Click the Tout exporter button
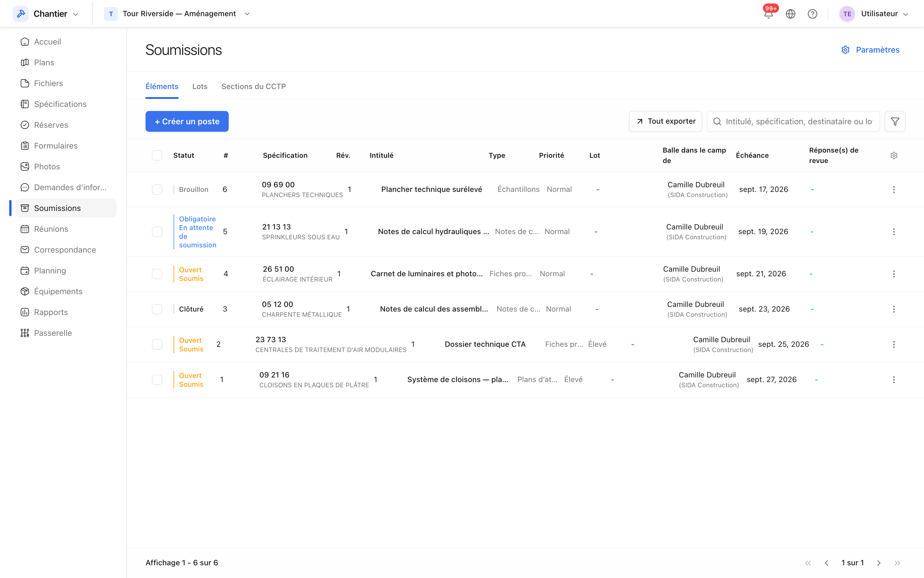Viewport: 924px width, 578px height. (x=665, y=122)
